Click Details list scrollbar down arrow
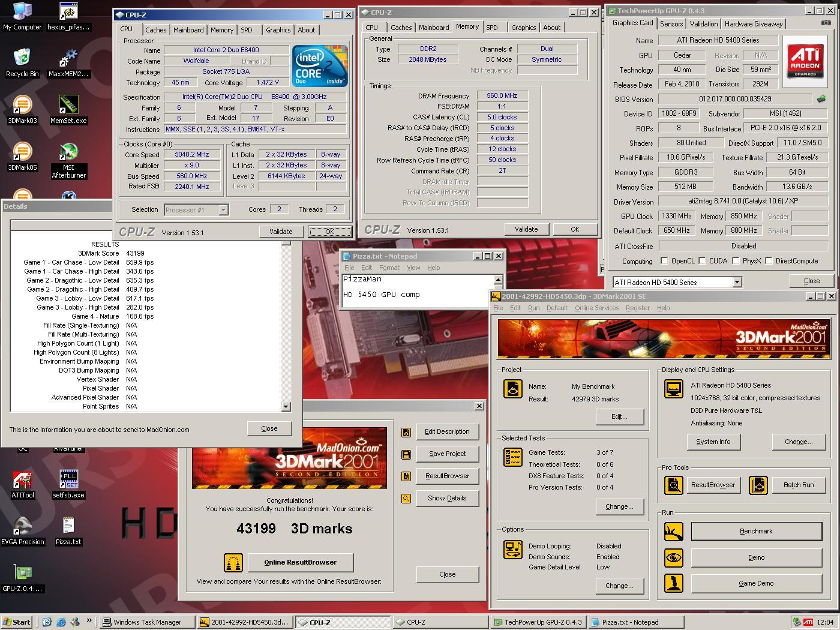Image resolution: width=840 pixels, height=630 pixels. pos(286,406)
